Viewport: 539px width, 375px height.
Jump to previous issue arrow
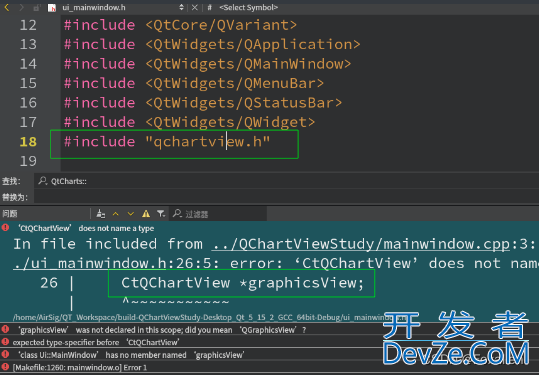point(116,214)
